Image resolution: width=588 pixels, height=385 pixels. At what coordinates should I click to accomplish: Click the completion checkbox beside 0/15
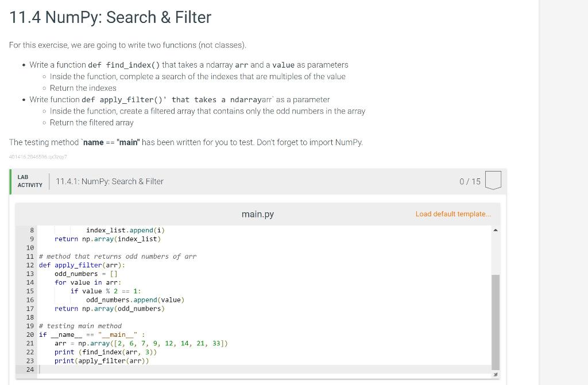[x=493, y=180]
